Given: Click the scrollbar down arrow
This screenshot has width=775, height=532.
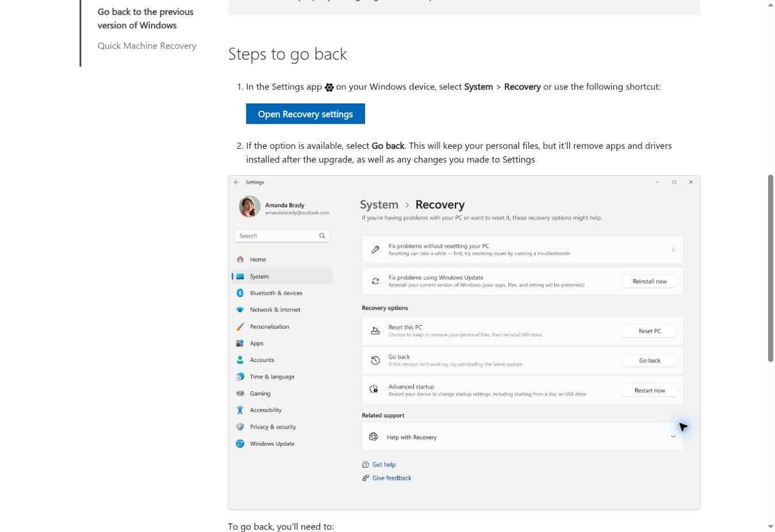Looking at the screenshot, I should (770, 526).
